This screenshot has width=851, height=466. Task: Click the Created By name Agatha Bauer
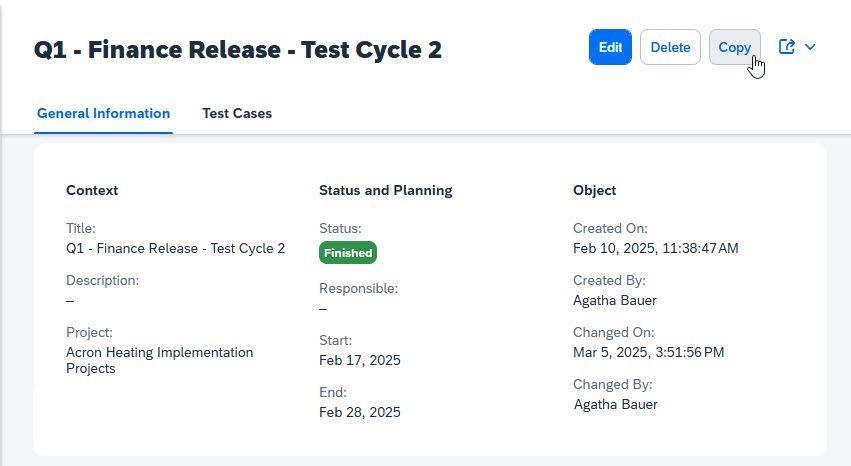coord(615,301)
